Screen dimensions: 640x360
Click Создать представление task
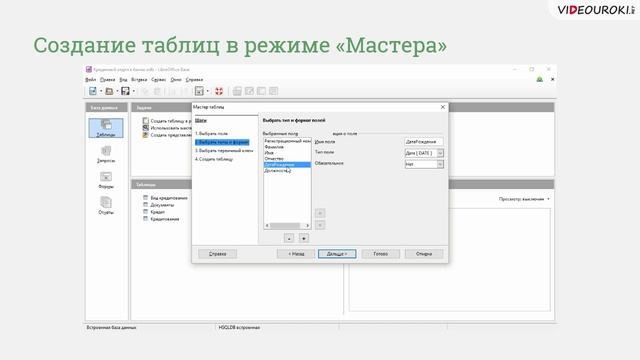tap(167, 135)
